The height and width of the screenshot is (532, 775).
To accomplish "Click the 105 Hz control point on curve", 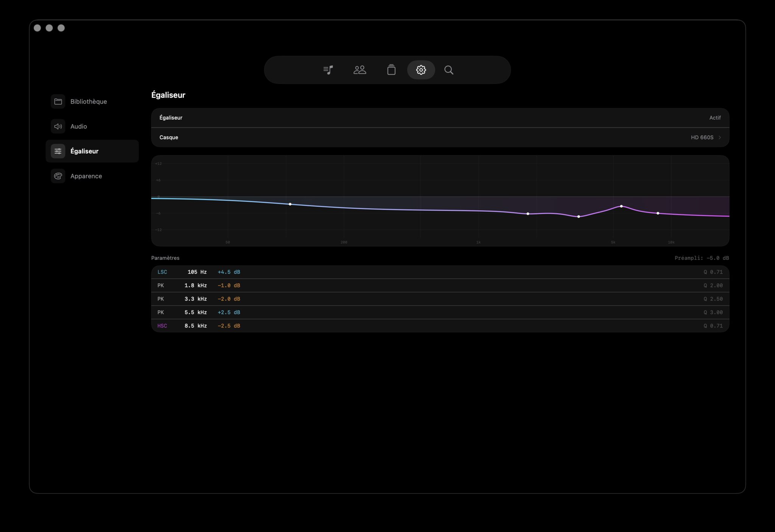I will [290, 204].
